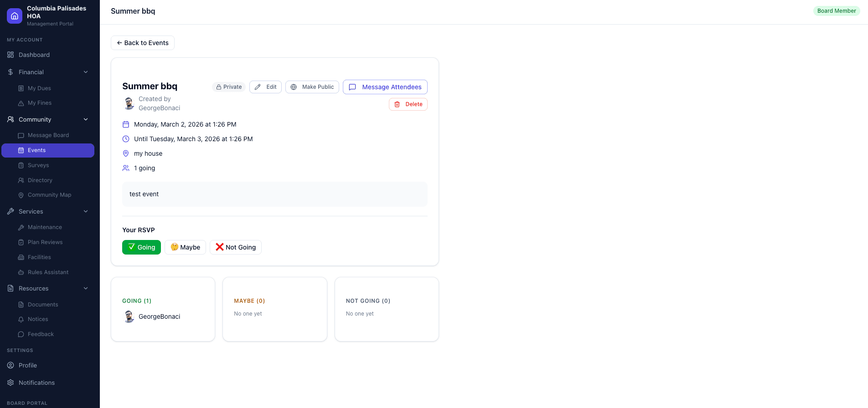Set RSVP to Going

coord(141,247)
